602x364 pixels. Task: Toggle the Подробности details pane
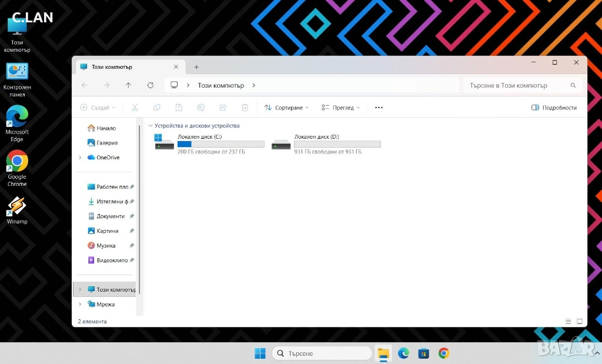554,108
